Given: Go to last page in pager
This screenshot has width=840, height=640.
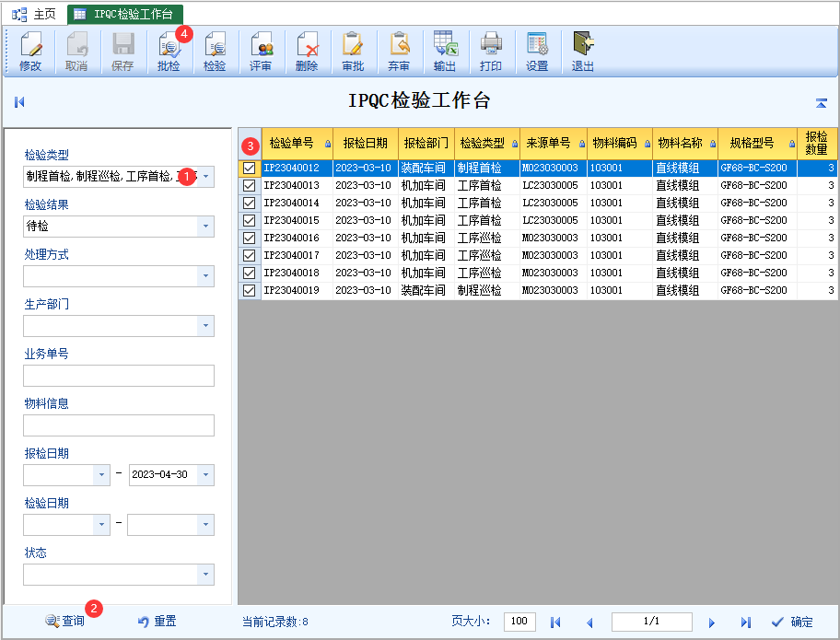Looking at the screenshot, I should [746, 623].
